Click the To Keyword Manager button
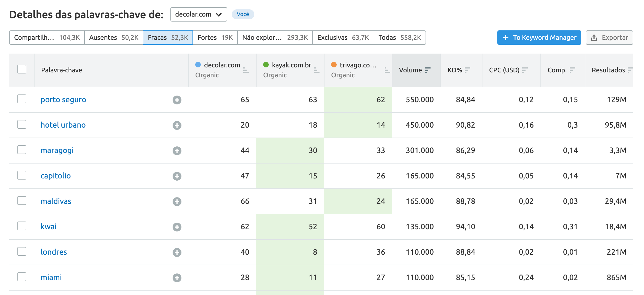 [x=539, y=38]
